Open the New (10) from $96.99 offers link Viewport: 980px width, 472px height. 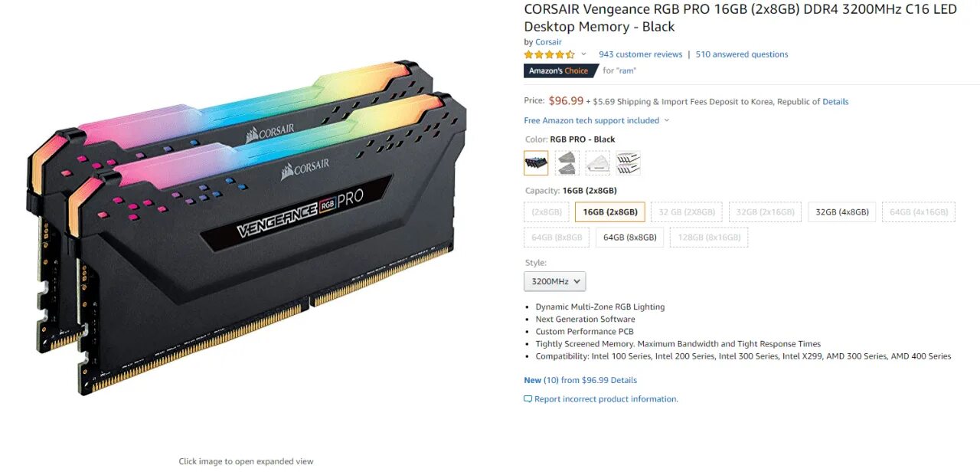click(580, 380)
